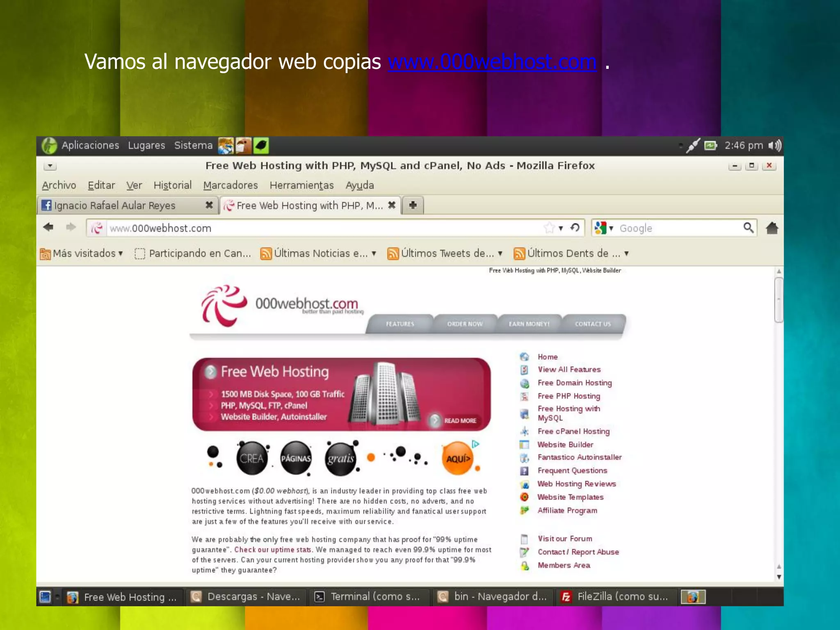Open the address bar history dropdown arrow

pyautogui.click(x=561, y=228)
